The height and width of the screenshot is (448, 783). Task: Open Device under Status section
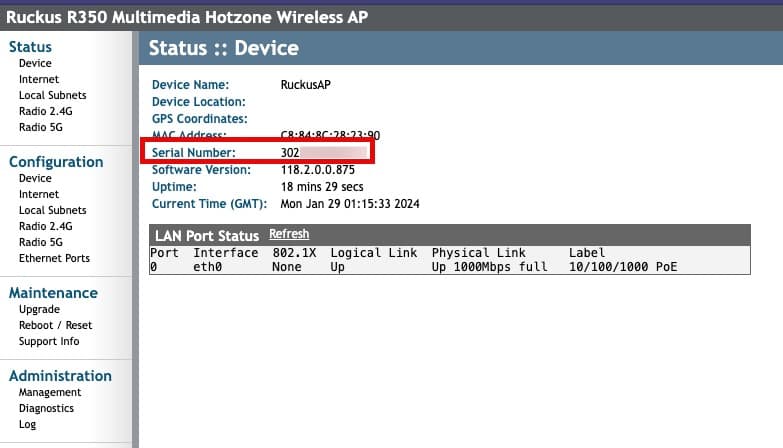coord(35,63)
